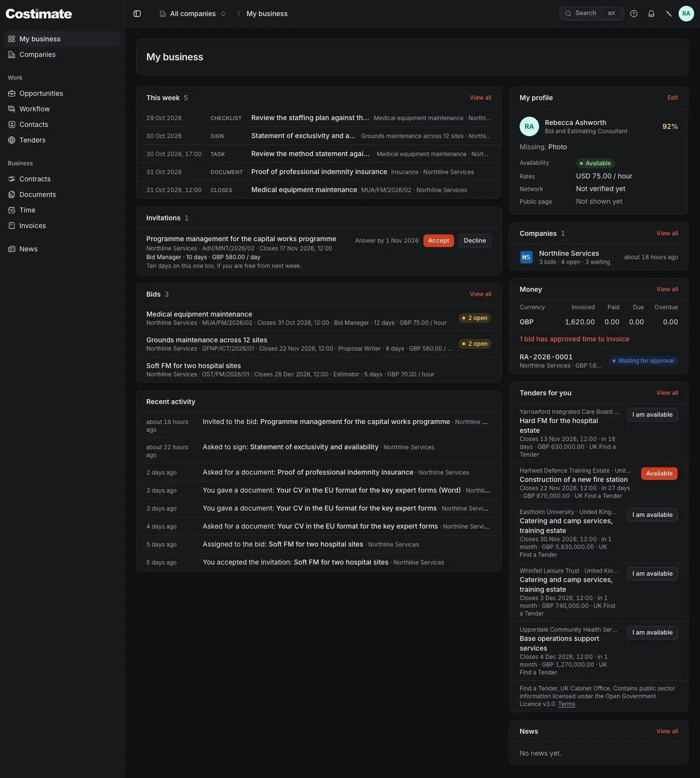Screen dimensions: 700x778
Task: View all in the News panel
Action: [x=667, y=731]
